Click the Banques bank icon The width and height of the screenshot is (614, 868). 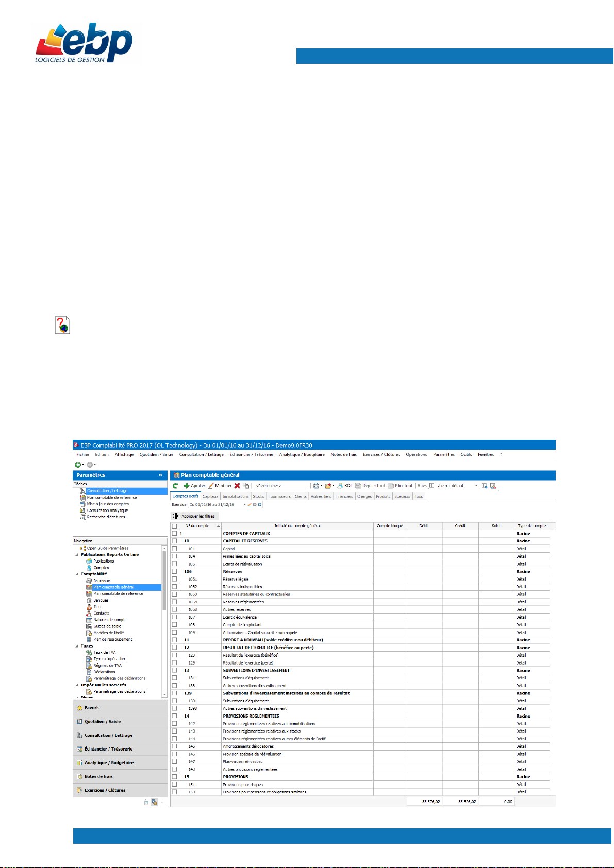pos(89,600)
